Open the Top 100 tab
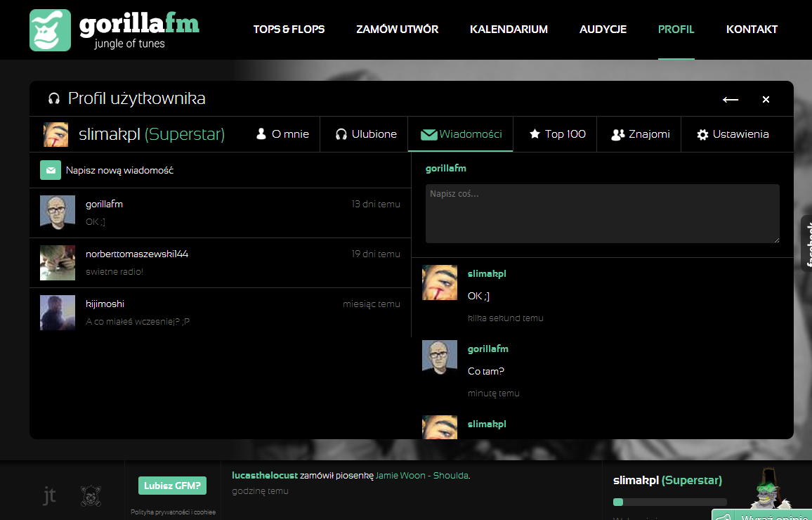 [557, 134]
